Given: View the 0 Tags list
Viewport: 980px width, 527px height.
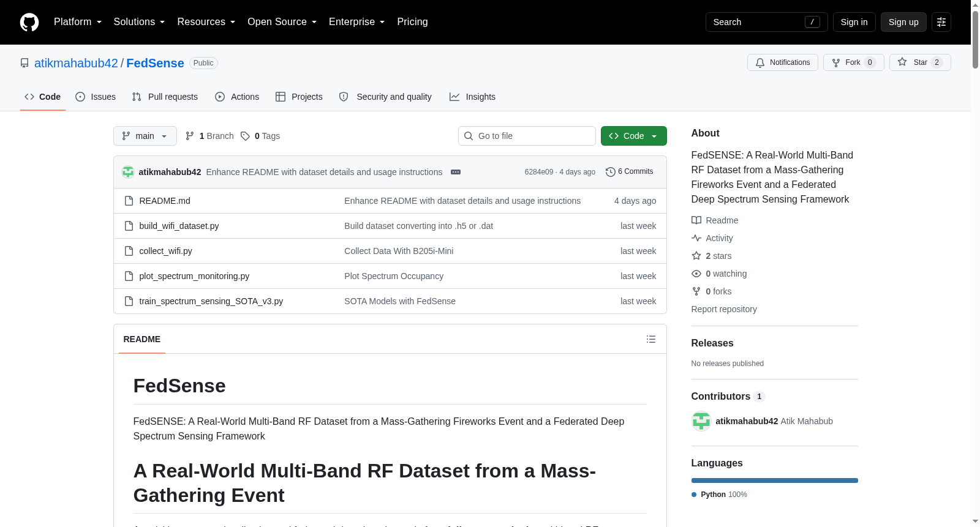Looking at the screenshot, I should [x=260, y=136].
